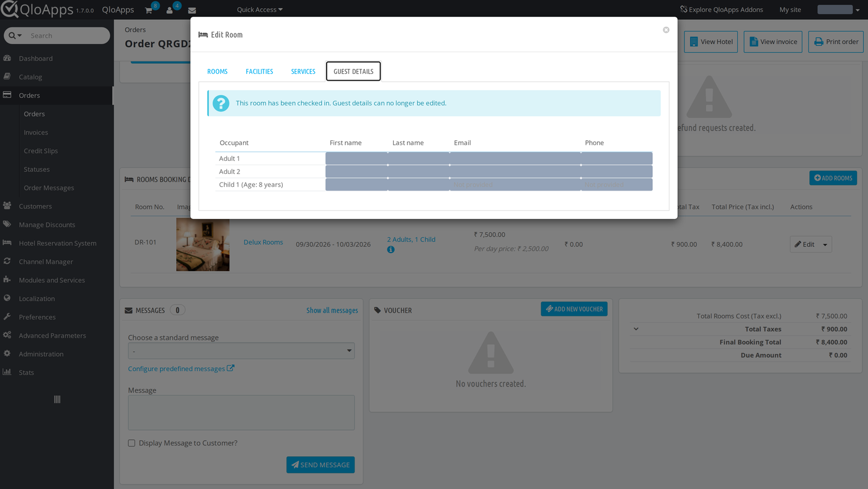
Task: Open the shopping cart notifications icon
Action: pyautogui.click(x=149, y=10)
